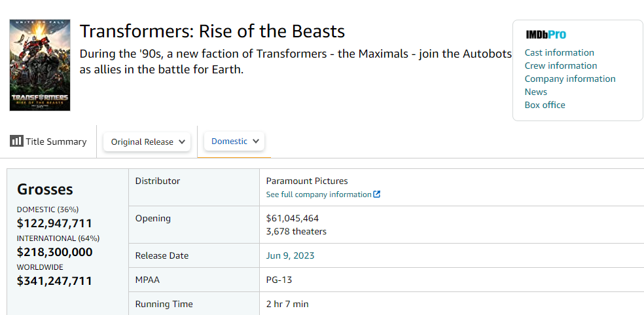Click the Title Summary bar chart icon
The image size is (644, 315).
point(16,141)
